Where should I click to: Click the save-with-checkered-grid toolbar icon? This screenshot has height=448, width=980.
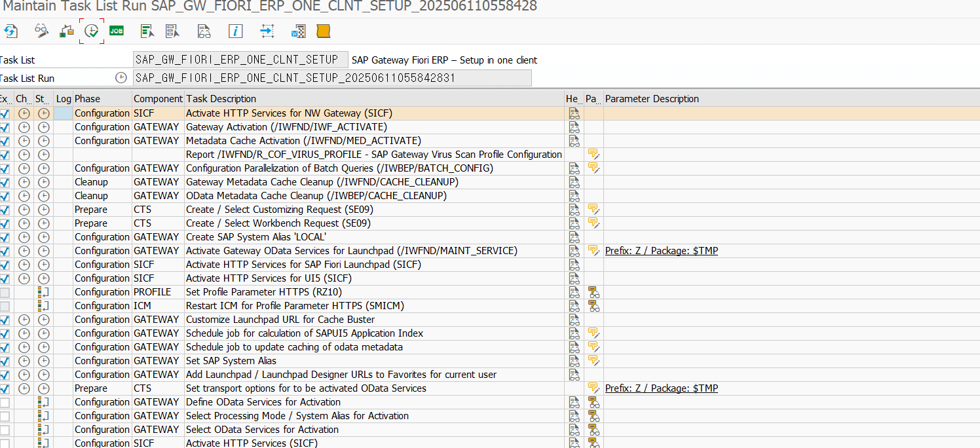[x=298, y=31]
